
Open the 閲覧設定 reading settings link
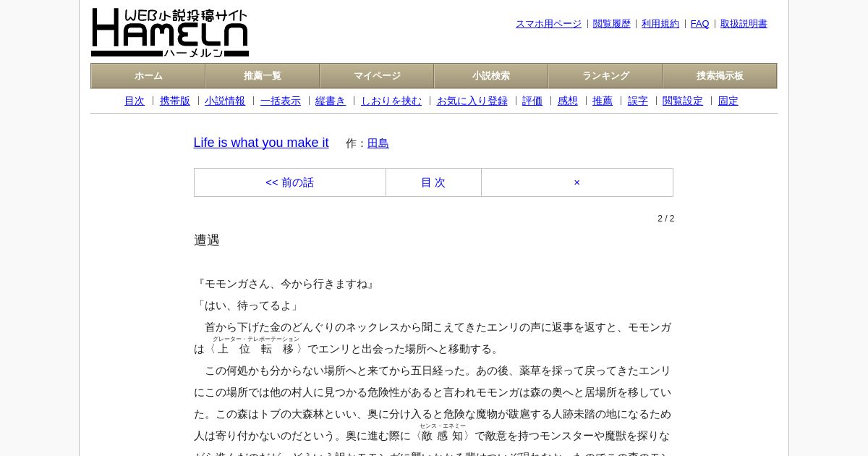683,101
